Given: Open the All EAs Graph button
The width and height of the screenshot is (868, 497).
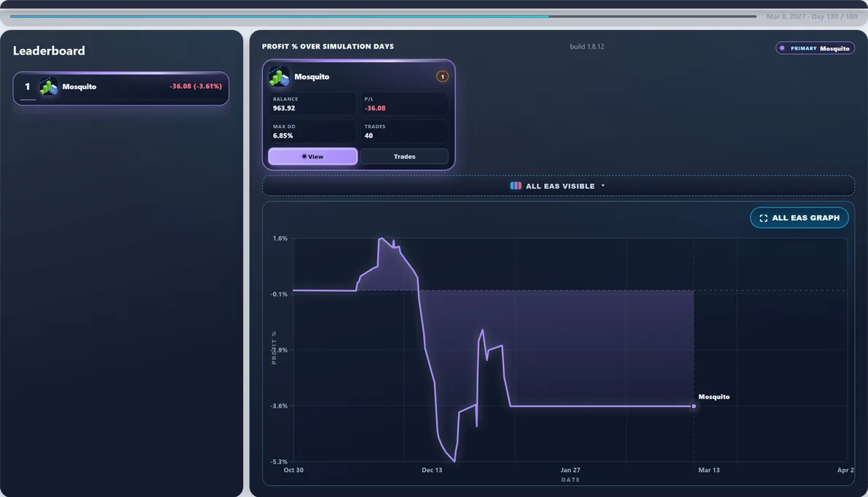Looking at the screenshot, I should point(800,218).
